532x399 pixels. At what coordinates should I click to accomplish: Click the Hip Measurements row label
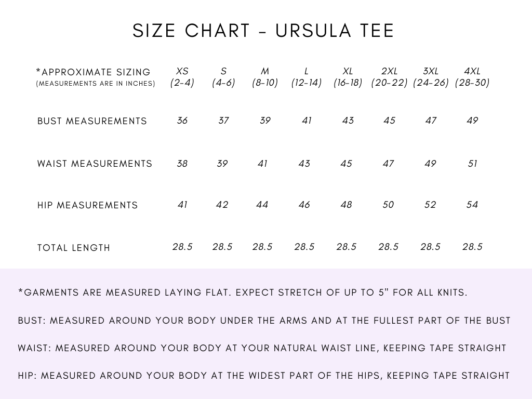[87, 205]
